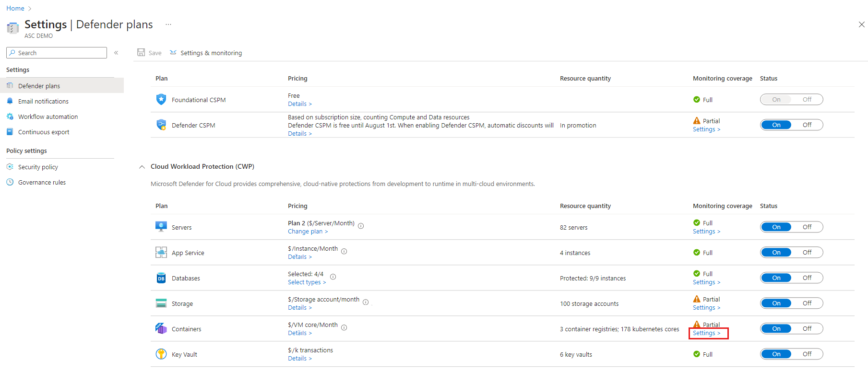Open the Defender plans menu item

pos(62,85)
